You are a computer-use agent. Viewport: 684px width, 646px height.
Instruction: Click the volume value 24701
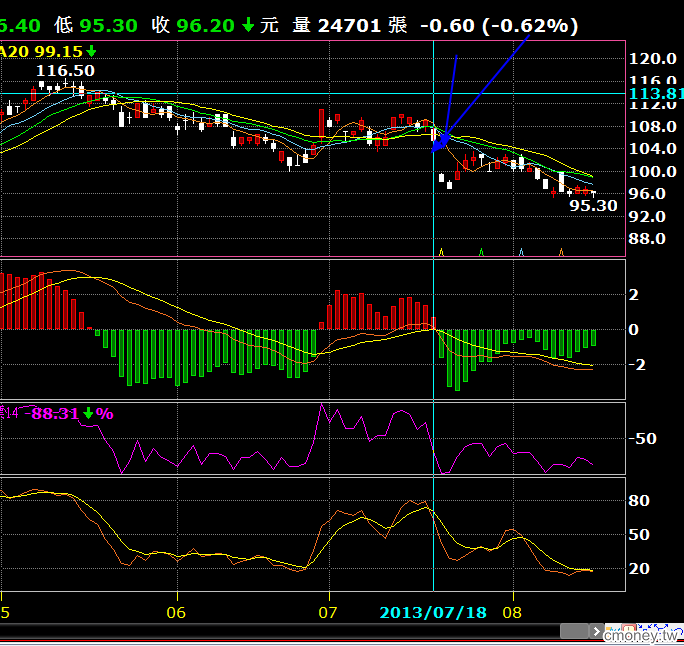tap(349, 25)
